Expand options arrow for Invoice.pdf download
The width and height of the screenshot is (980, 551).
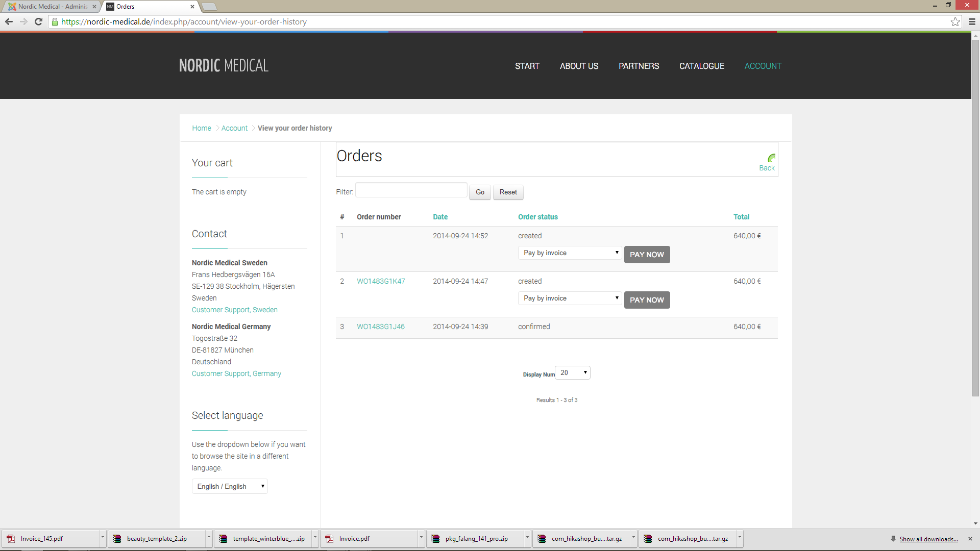click(421, 537)
